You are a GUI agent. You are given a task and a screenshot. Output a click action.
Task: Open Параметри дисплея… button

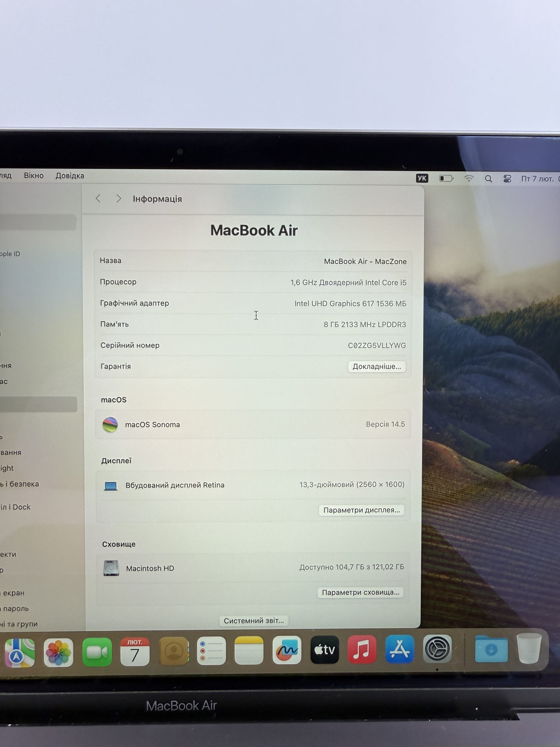pyautogui.click(x=361, y=510)
